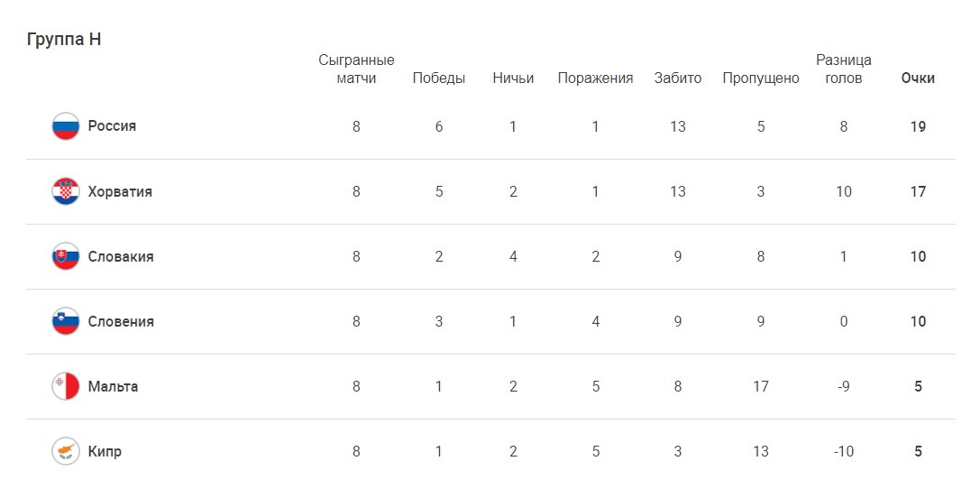Open the Мальта team page

[113, 386]
